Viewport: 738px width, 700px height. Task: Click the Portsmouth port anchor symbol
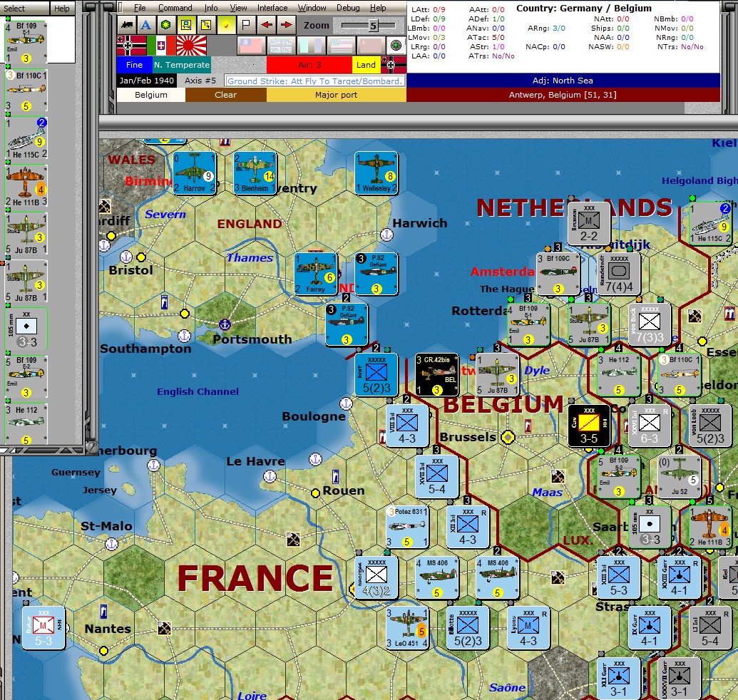point(225,324)
